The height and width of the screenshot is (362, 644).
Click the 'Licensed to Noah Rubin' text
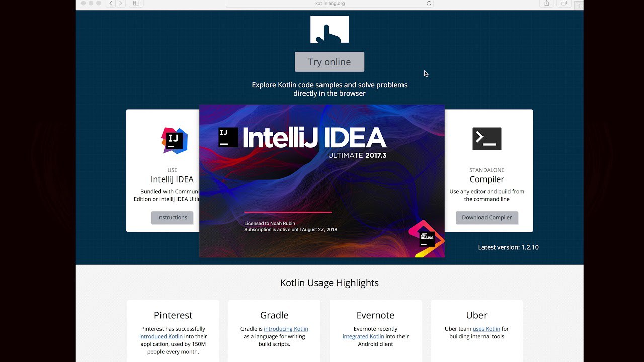coord(270,223)
